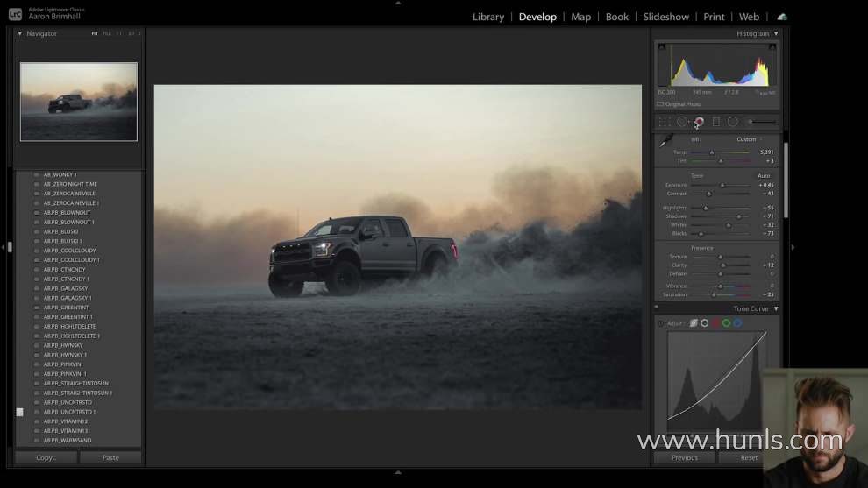The width and height of the screenshot is (868, 488).
Task: Show the bottom filmstrip panel
Action: click(x=398, y=472)
